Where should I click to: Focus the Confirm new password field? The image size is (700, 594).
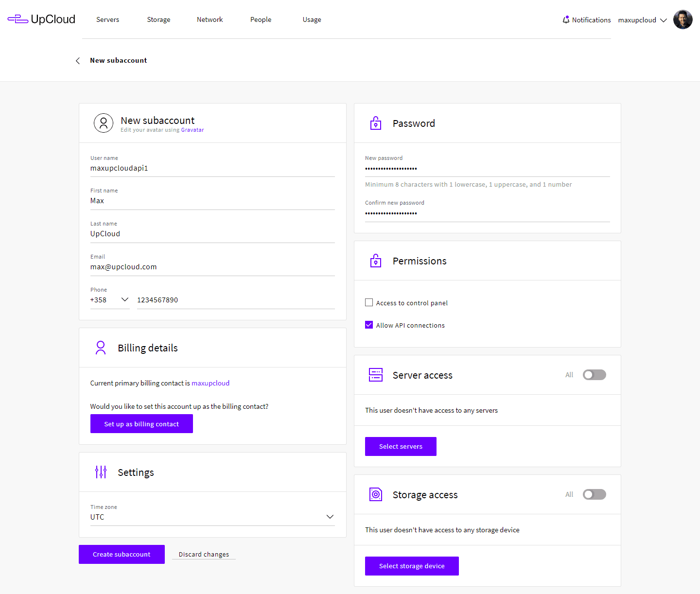(x=488, y=213)
